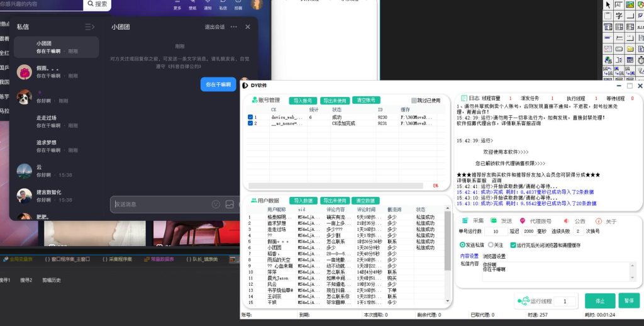644x326 pixels.
Task: Click the 字 text tool in the toolbox
Action: click(619, 16)
